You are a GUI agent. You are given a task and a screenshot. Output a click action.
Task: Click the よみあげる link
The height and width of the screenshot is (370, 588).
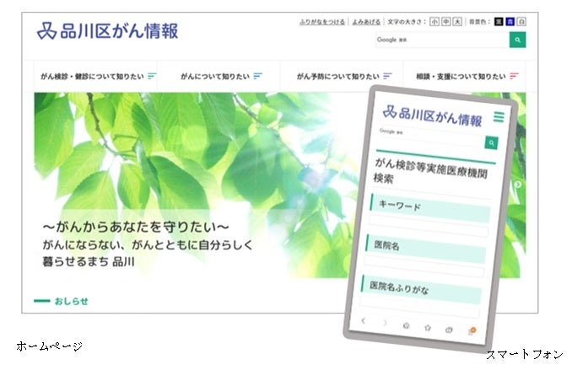366,22
